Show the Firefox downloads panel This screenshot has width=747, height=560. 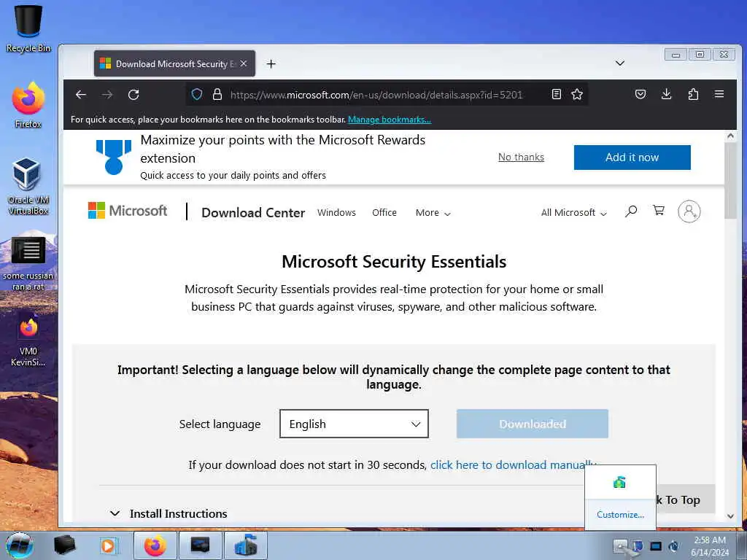point(667,94)
